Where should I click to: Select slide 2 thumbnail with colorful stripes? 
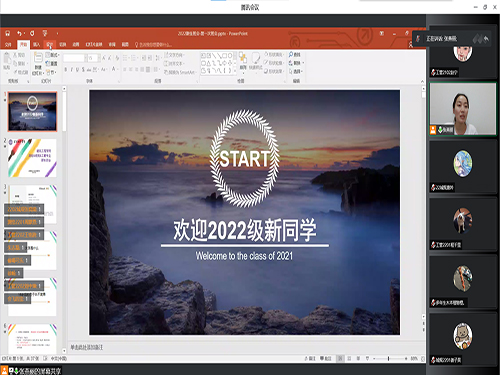32,158
